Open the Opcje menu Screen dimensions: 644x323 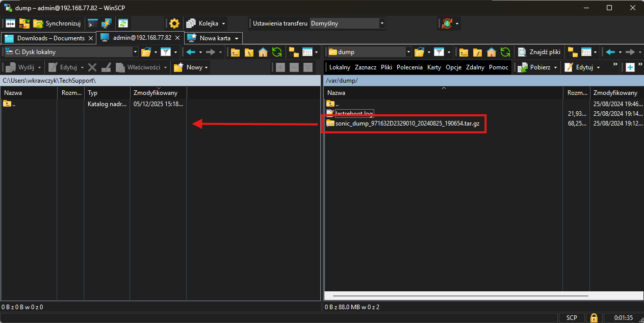[x=453, y=67]
